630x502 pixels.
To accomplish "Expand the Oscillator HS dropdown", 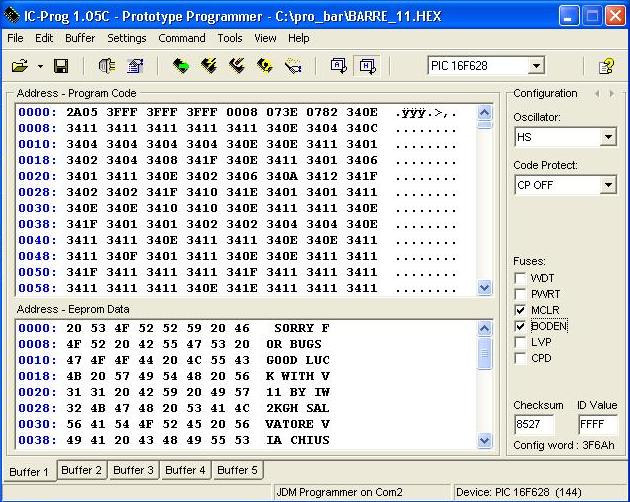I will 608,137.
